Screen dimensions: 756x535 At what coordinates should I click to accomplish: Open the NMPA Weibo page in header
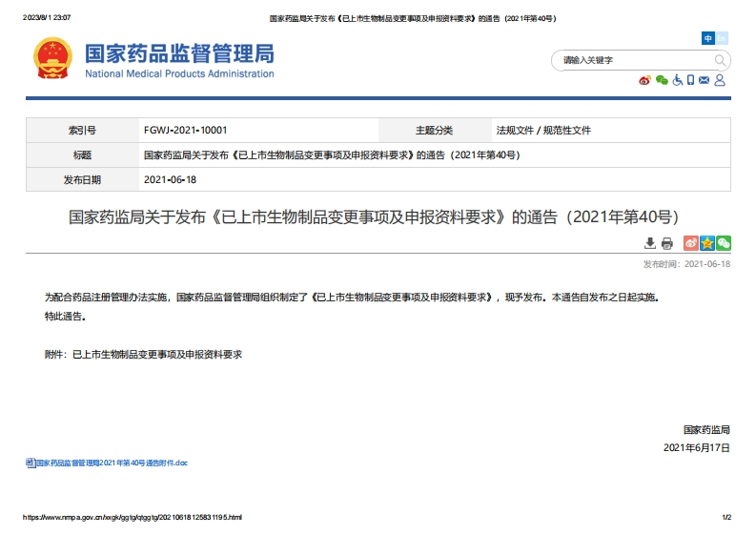tap(645, 81)
